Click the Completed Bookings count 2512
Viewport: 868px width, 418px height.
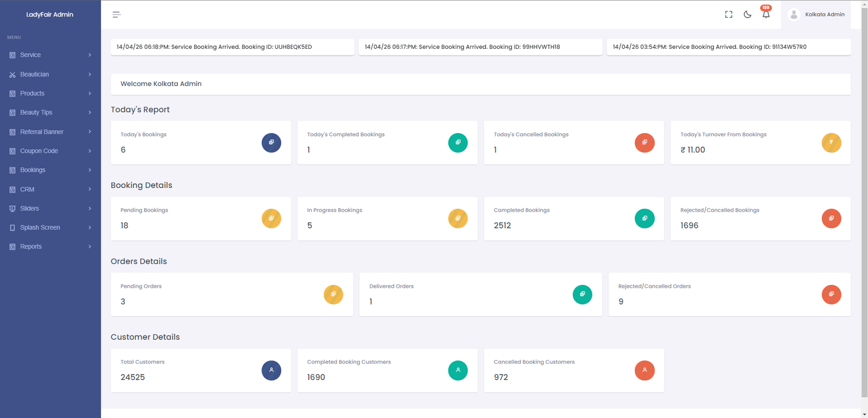(x=502, y=225)
